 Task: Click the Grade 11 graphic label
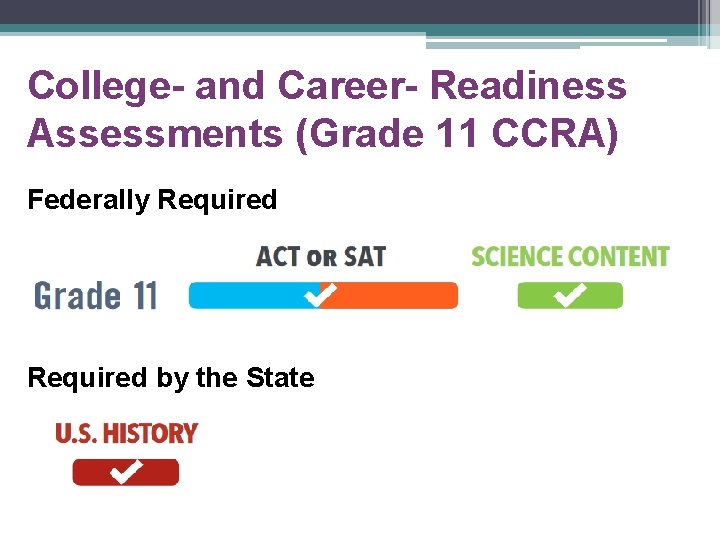click(x=96, y=296)
